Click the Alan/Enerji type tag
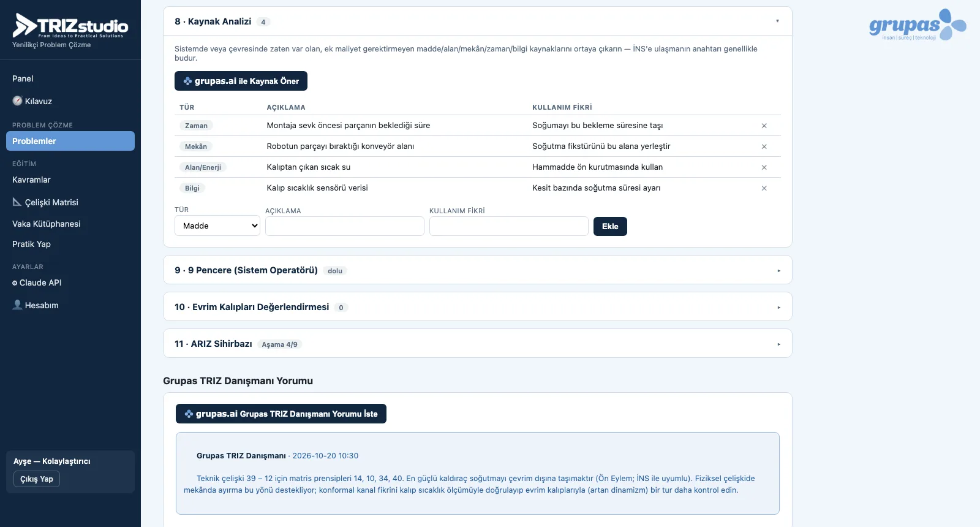The height and width of the screenshot is (527, 980). [203, 167]
